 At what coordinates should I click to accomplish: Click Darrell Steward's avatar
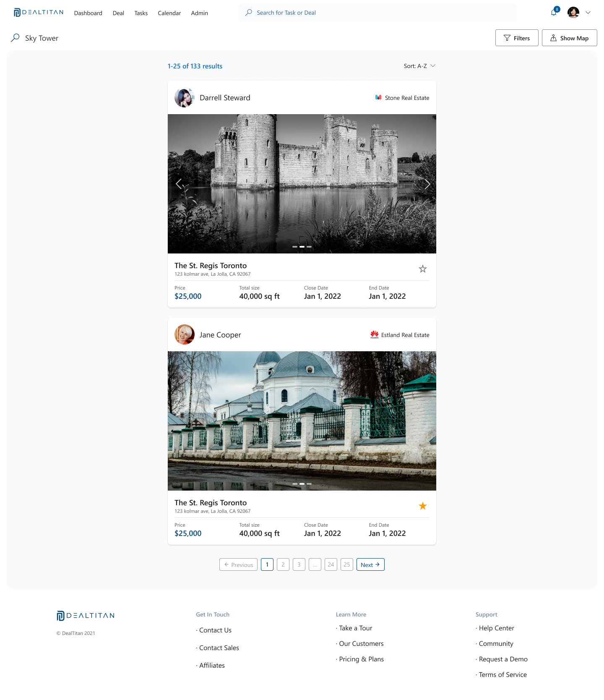(x=185, y=98)
